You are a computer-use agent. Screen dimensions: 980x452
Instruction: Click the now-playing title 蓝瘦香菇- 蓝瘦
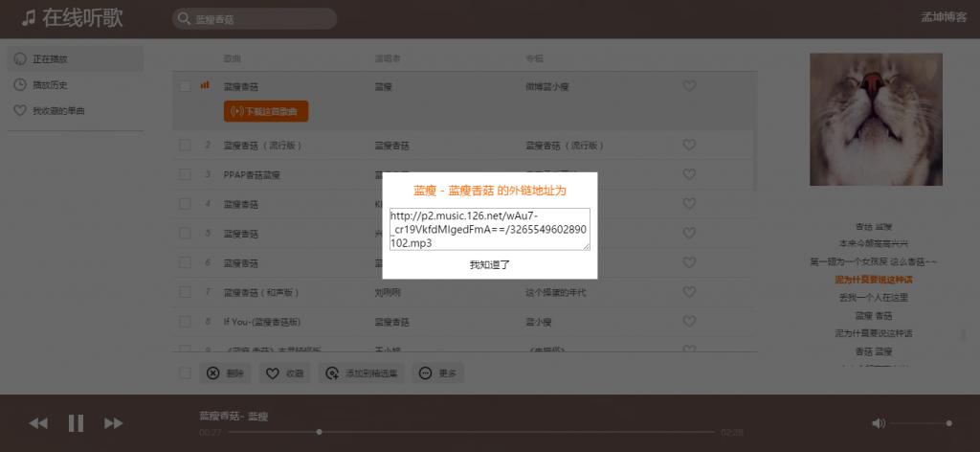234,416
